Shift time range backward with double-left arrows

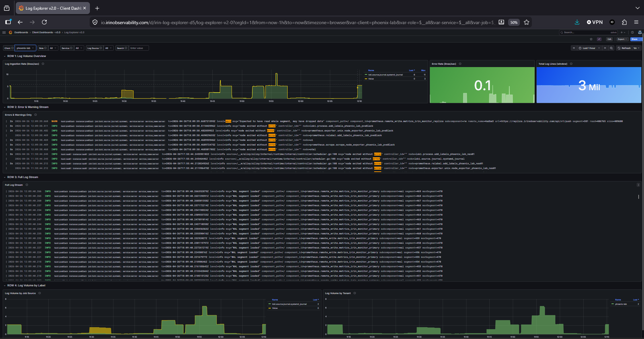[574, 48]
